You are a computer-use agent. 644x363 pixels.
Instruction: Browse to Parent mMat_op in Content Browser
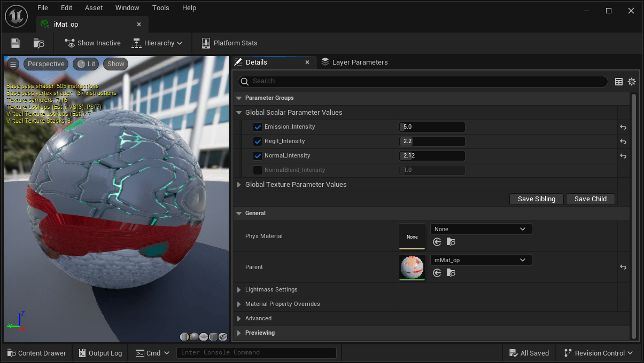(x=451, y=273)
